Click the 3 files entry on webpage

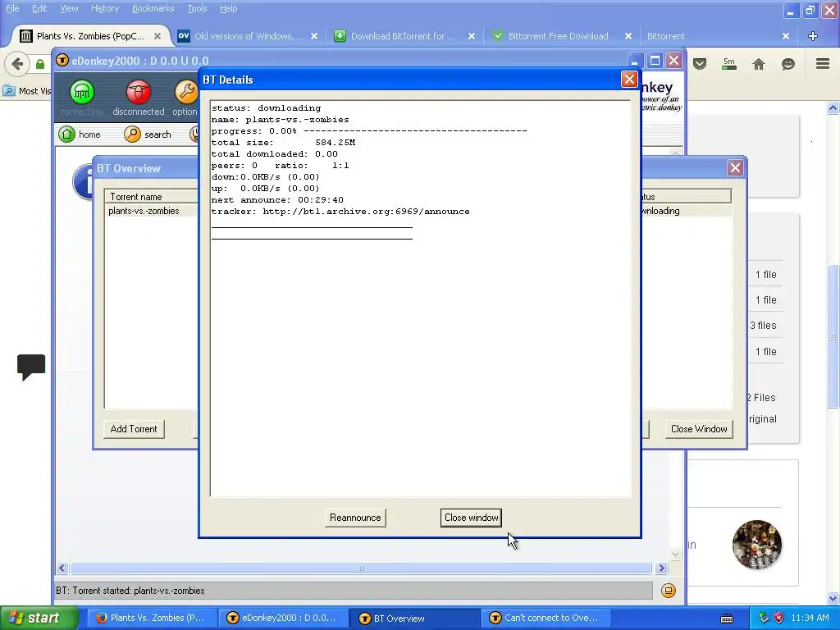(x=763, y=325)
